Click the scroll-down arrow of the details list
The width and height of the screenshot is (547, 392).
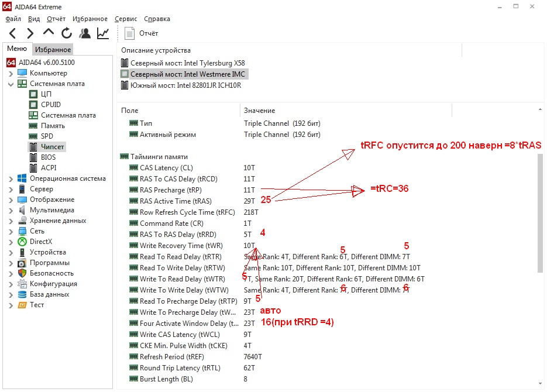540,384
